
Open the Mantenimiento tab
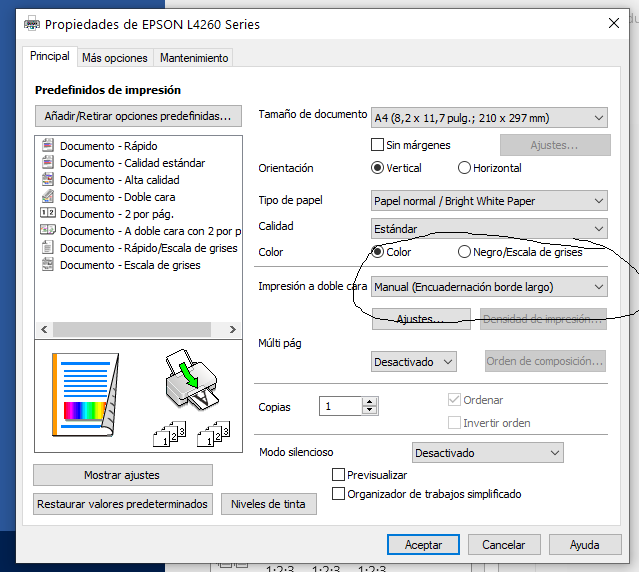point(194,58)
